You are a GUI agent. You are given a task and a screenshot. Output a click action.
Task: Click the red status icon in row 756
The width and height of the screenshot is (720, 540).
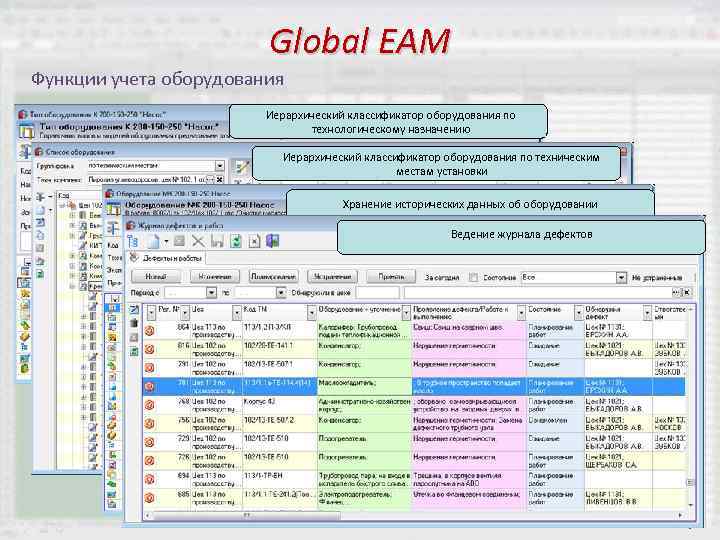(150, 423)
